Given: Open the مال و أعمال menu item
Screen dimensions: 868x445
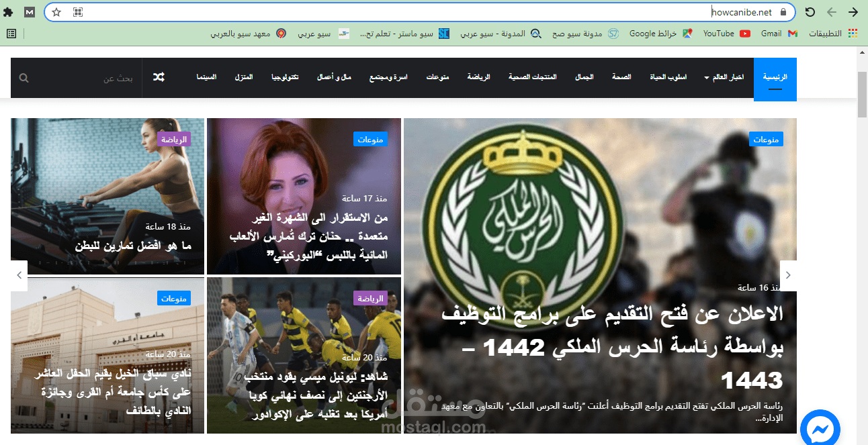Looking at the screenshot, I should (334, 77).
